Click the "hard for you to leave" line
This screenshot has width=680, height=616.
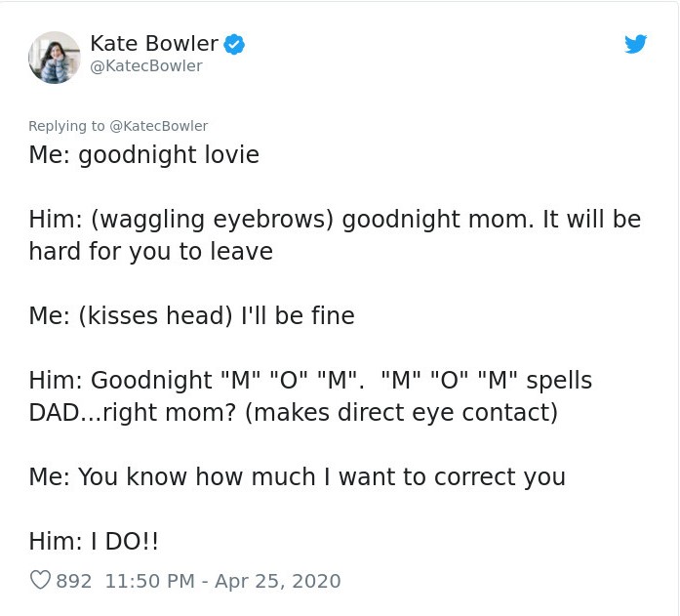coord(150,251)
